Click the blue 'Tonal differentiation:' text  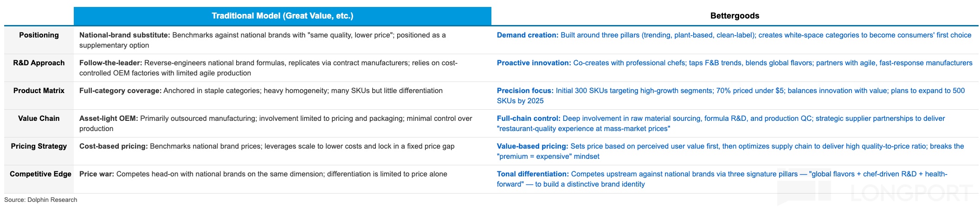(x=532, y=174)
